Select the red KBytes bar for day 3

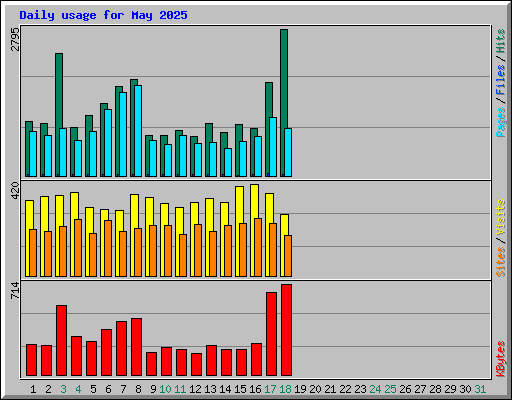coord(61,340)
